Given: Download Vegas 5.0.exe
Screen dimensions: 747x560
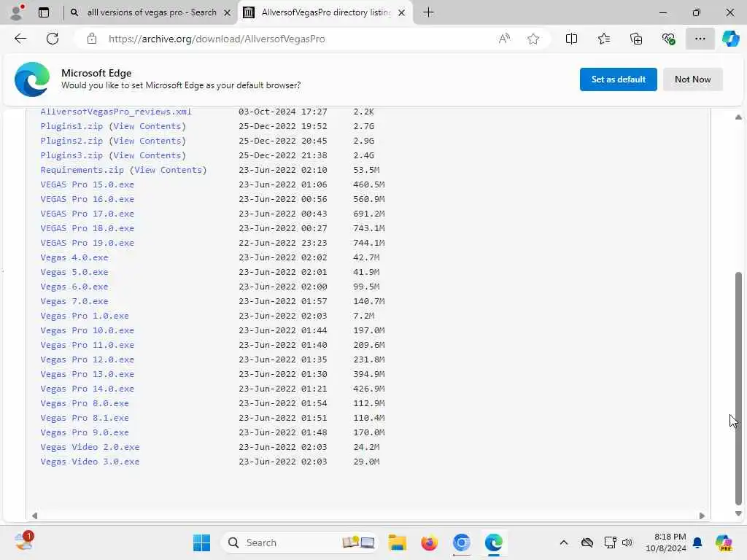Looking at the screenshot, I should (x=74, y=272).
